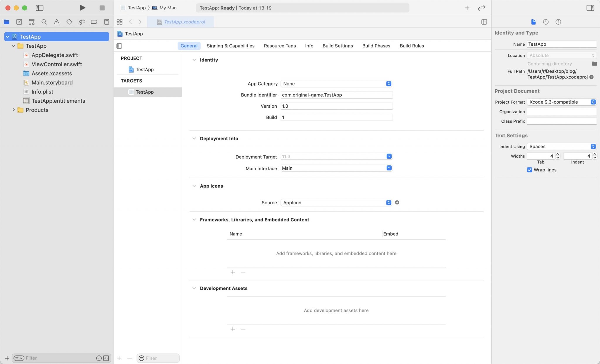Collapse the Deployment Info section
This screenshot has height=364, width=600.
click(194, 138)
